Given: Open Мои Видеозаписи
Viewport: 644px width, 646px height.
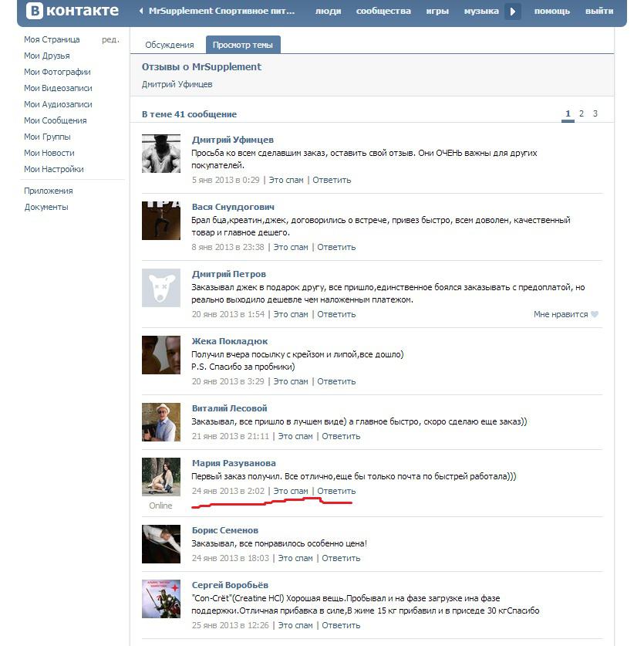Looking at the screenshot, I should (x=58, y=88).
